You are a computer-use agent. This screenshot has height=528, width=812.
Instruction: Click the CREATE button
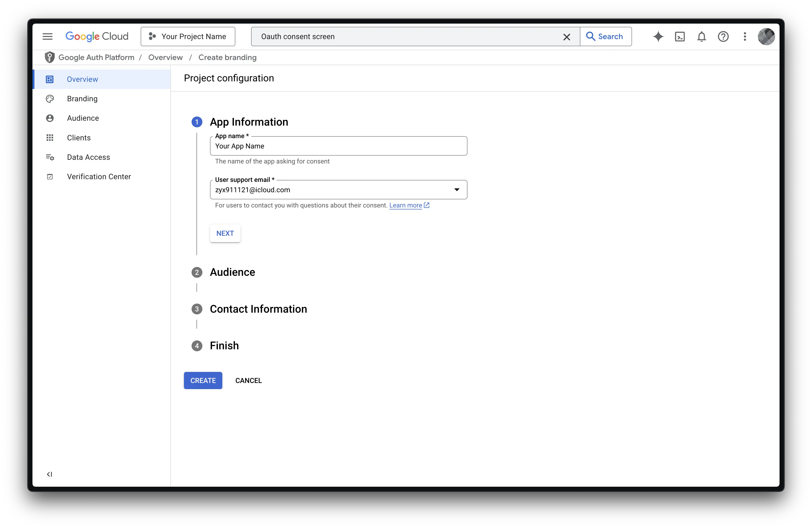coord(203,381)
